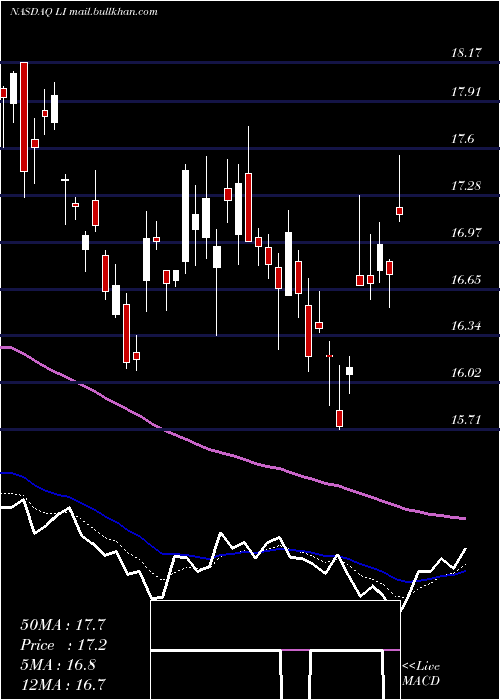
Task: Click the 18.17 price level label
Action: click(x=467, y=53)
